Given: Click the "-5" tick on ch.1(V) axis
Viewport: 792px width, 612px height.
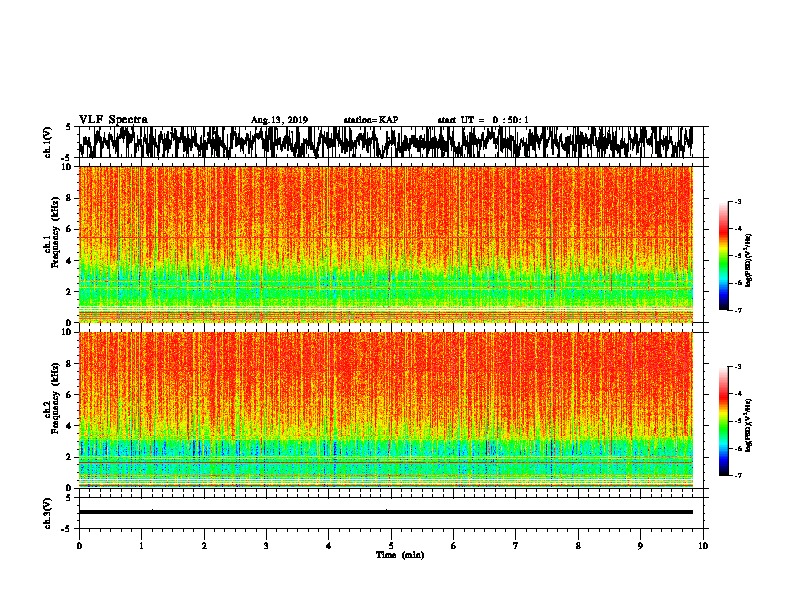Looking at the screenshot, I should 67,158.
